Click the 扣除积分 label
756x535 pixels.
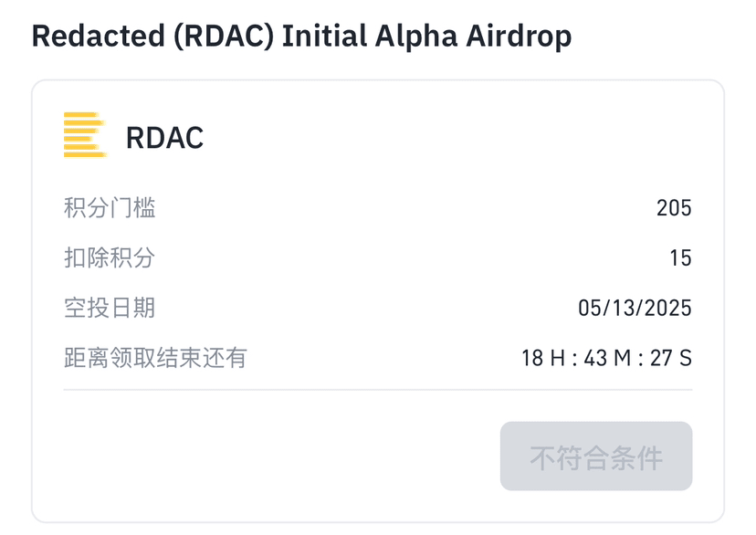pyautogui.click(x=110, y=257)
